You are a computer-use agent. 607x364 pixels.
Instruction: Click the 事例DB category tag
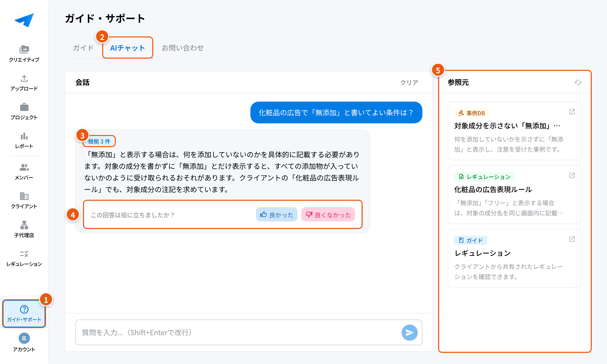472,113
